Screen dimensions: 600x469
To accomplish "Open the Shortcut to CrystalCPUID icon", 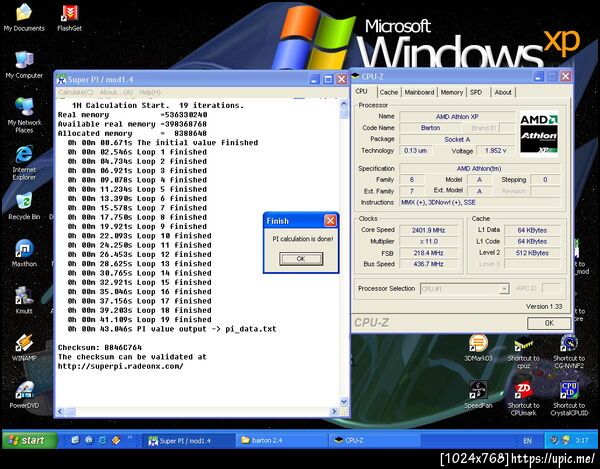I will [569, 399].
